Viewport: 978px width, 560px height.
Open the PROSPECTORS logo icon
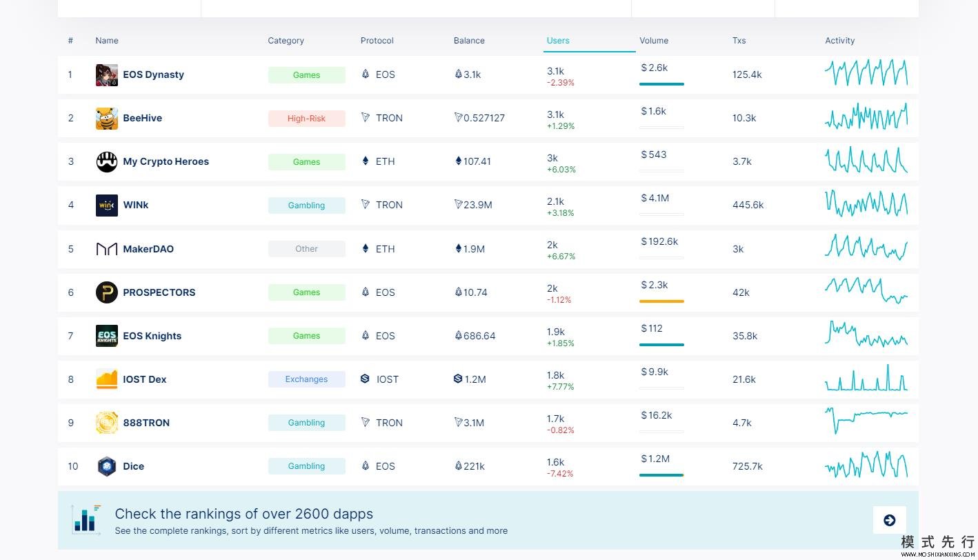coord(107,292)
